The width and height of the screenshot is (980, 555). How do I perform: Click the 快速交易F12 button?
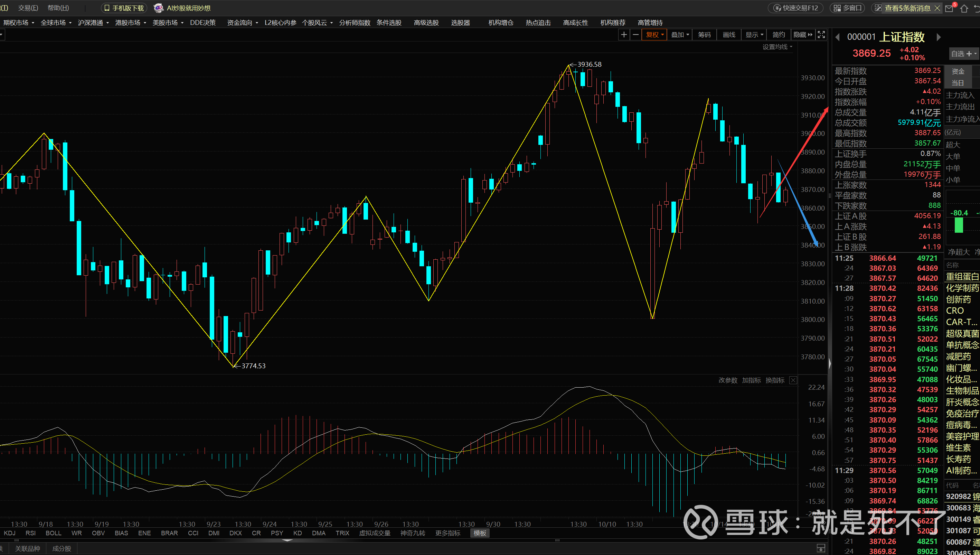click(x=796, y=8)
